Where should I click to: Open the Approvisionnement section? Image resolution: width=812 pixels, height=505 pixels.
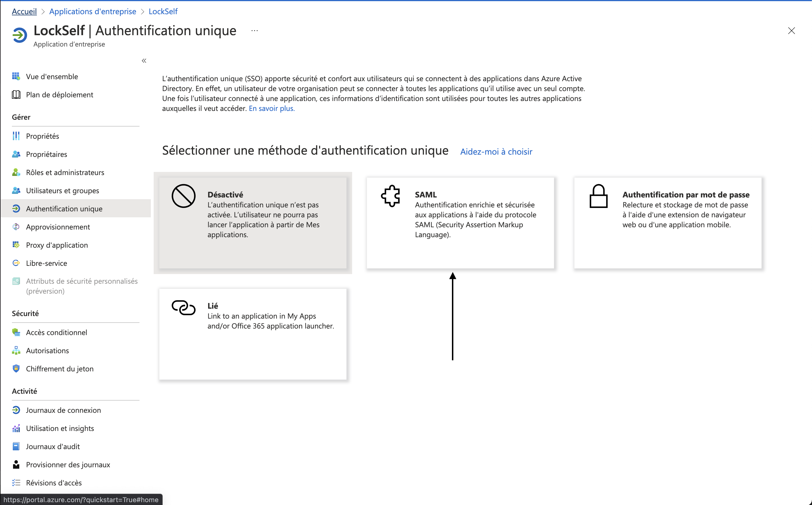(58, 227)
